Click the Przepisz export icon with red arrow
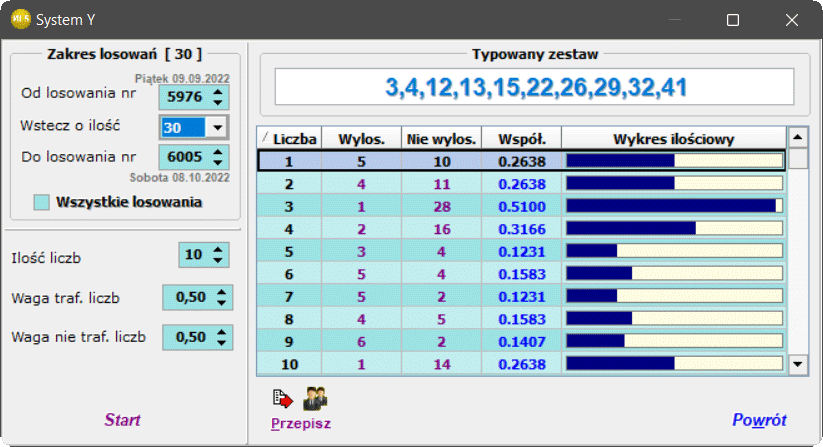823x447 pixels. pyautogui.click(x=283, y=399)
